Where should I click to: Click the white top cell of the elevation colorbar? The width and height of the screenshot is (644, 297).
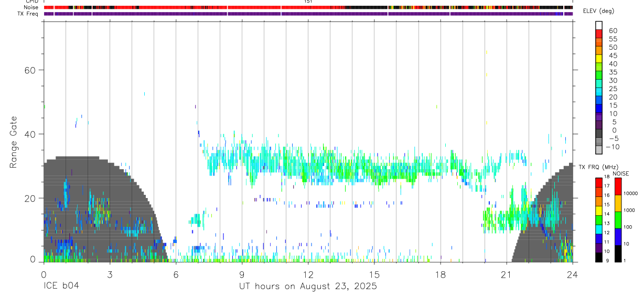pos(599,25)
